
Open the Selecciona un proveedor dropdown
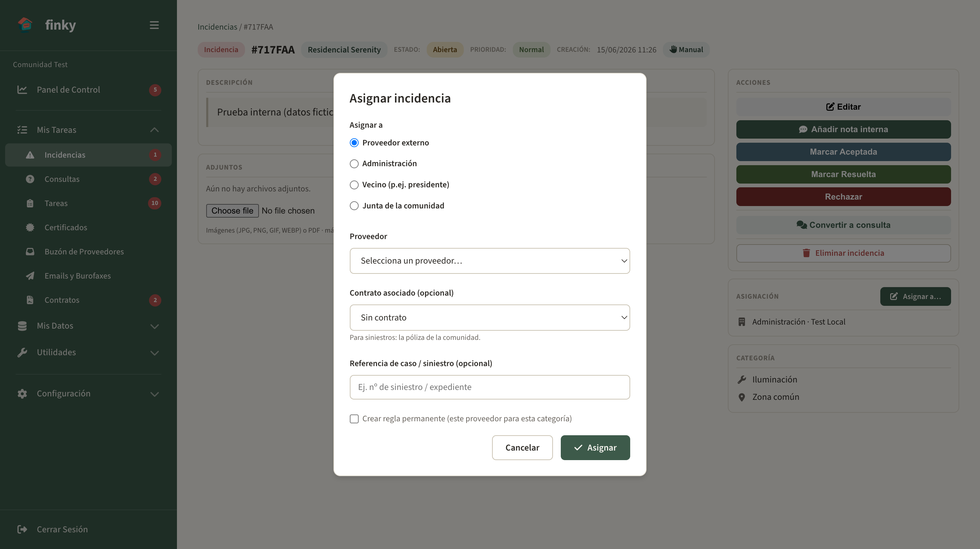point(490,261)
